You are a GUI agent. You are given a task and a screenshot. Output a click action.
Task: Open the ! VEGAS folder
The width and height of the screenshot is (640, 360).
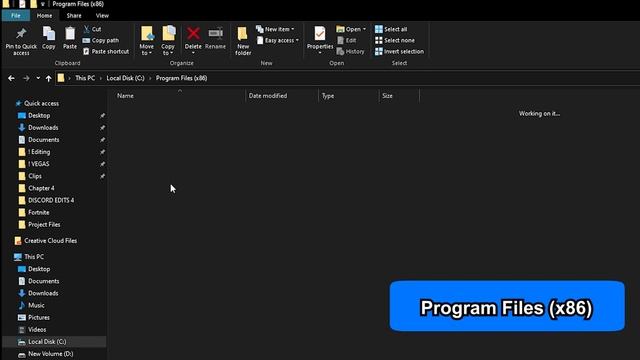click(x=39, y=164)
